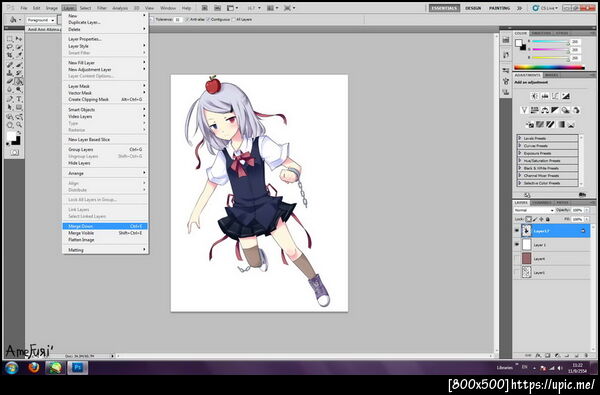Add a Levels adjustment
The width and height of the screenshot is (600, 395).
point(545,96)
